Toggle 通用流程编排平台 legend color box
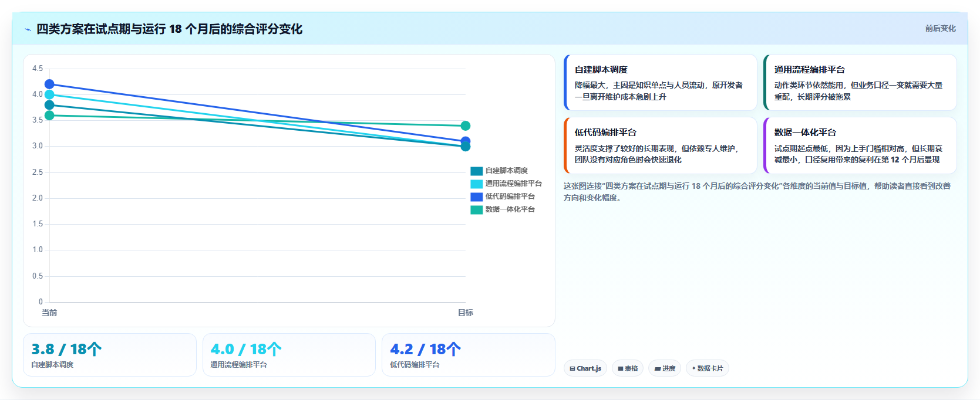Viewport: 980px width, 400px height. point(476,184)
